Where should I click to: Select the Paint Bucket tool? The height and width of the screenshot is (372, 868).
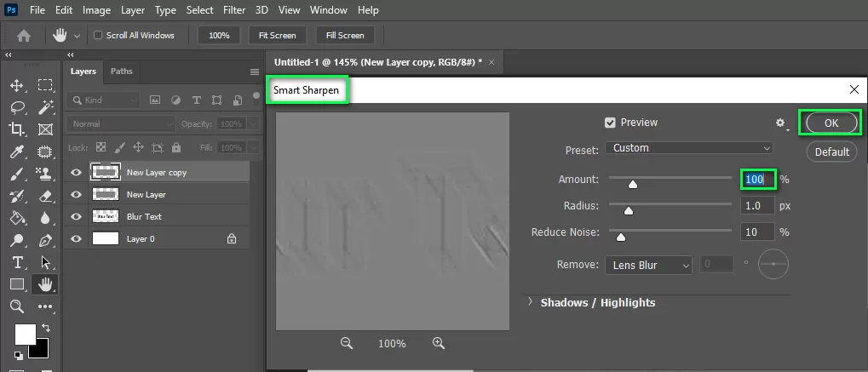tap(16, 218)
